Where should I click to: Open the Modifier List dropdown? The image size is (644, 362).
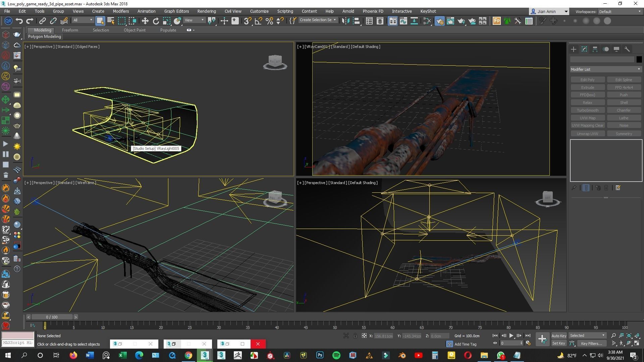point(605,69)
